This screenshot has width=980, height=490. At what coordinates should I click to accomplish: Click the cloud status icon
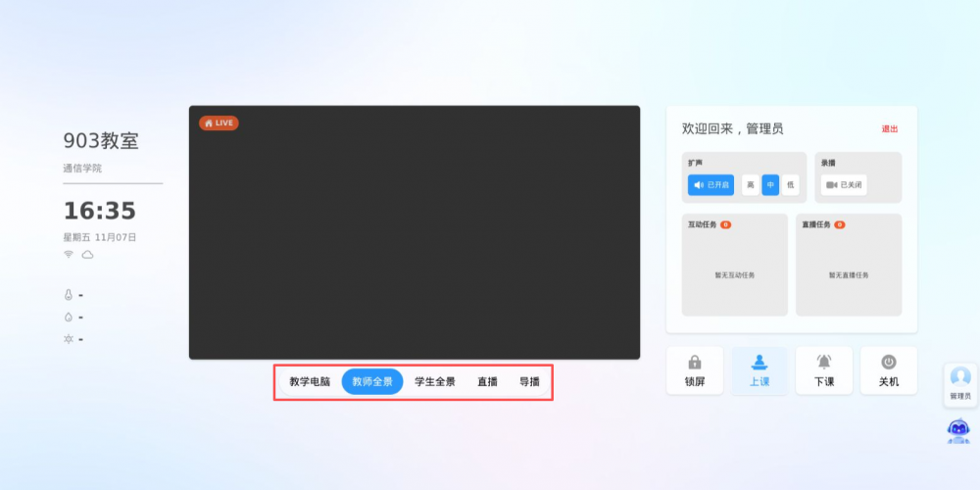click(x=87, y=255)
